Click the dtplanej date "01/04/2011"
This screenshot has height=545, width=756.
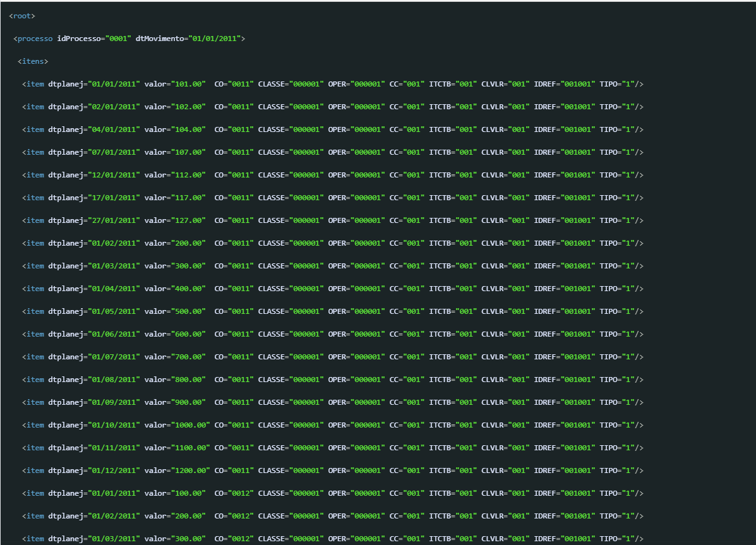point(114,289)
